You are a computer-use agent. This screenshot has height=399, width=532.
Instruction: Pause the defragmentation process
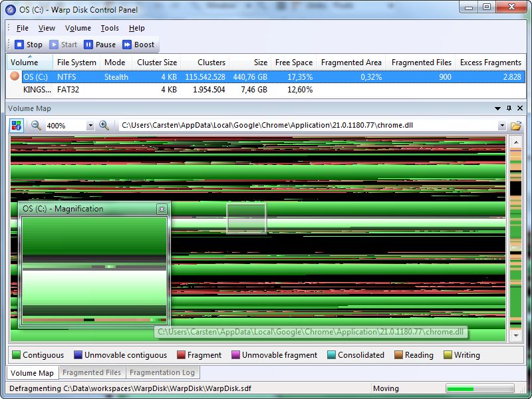click(x=100, y=45)
